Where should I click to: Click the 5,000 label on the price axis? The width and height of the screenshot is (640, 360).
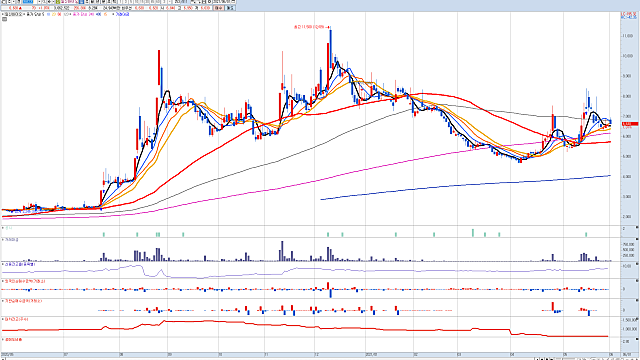(627, 156)
